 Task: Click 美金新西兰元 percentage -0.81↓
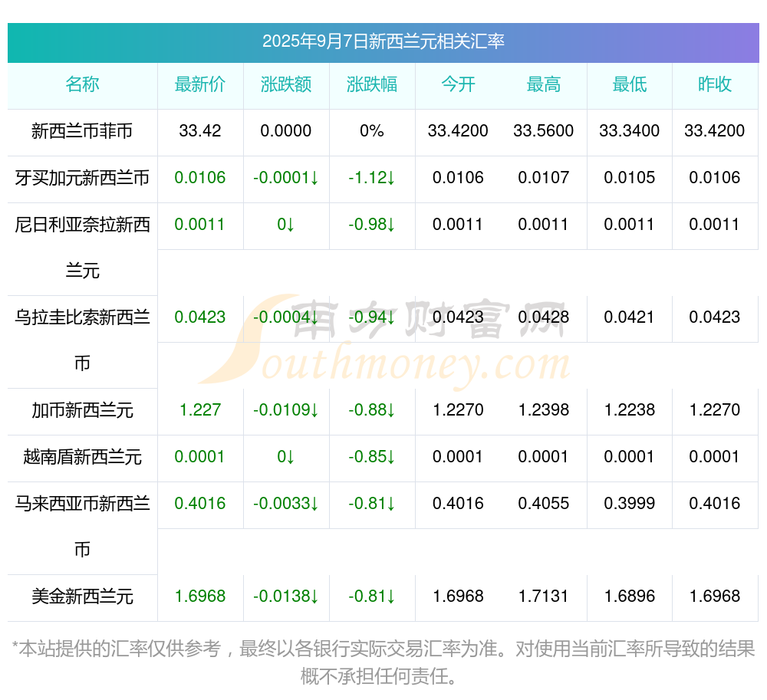(372, 596)
